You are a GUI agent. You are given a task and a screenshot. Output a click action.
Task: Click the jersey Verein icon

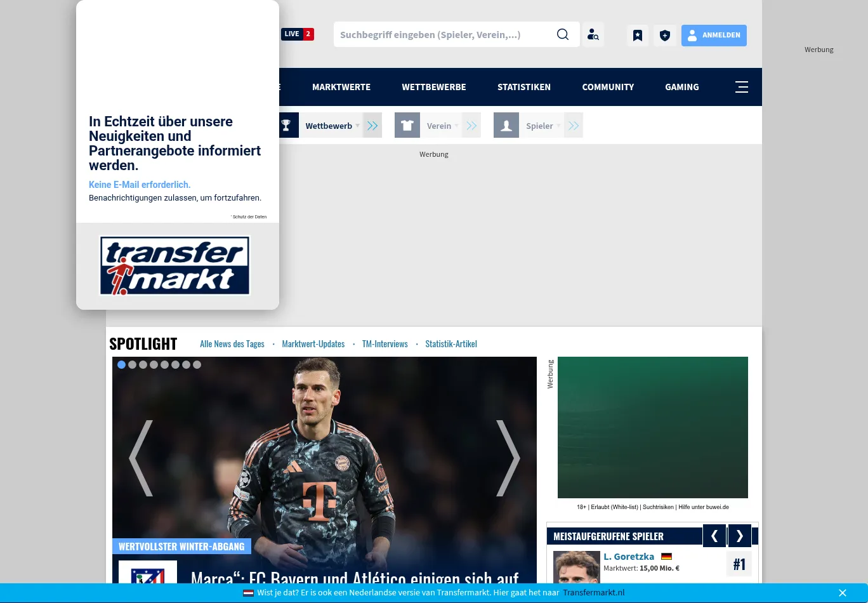[407, 125]
